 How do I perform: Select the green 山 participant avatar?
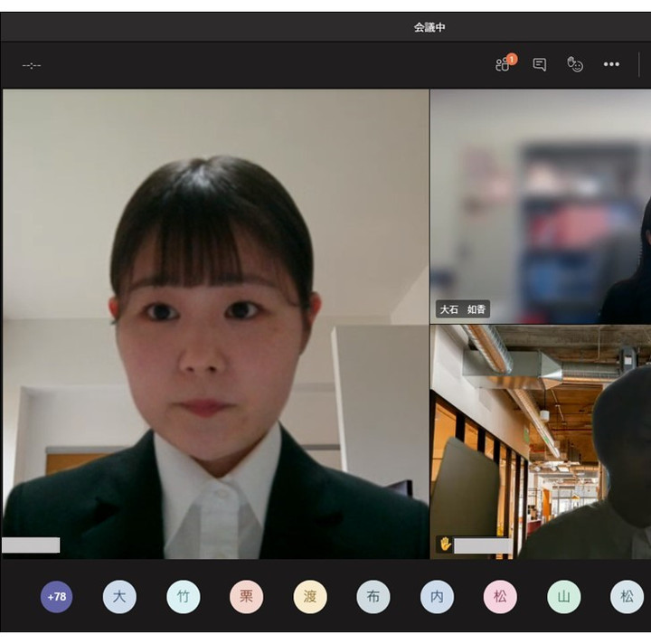[x=563, y=597]
